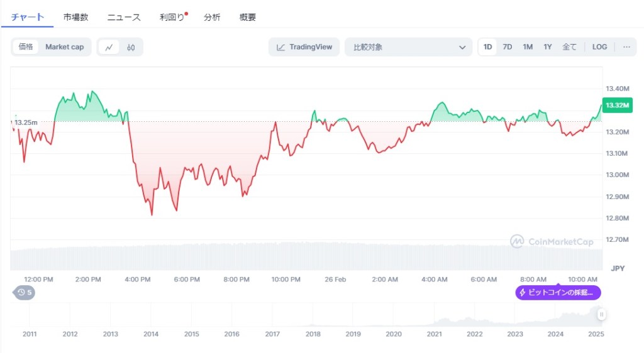Image resolution: width=644 pixels, height=353 pixels.
Task: Open the TradingView chart
Action: (x=304, y=47)
